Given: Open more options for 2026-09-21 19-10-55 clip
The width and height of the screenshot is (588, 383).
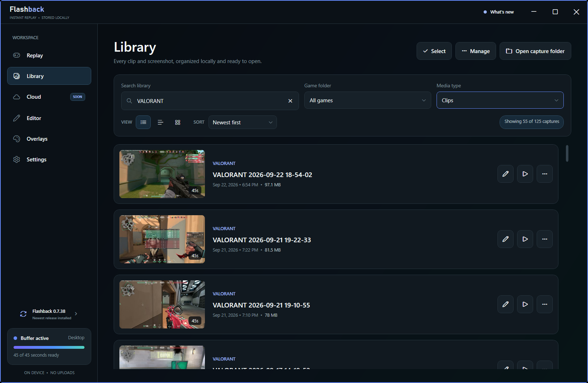Looking at the screenshot, I should tap(545, 304).
